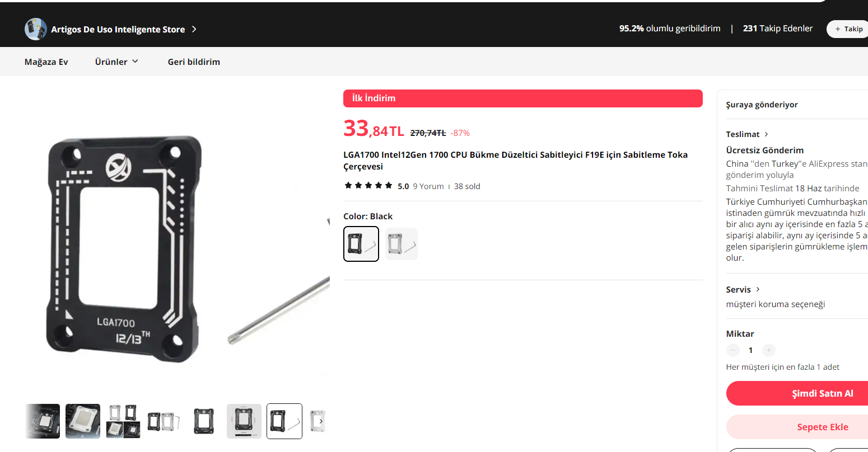Select the Black color variant swatch
This screenshot has height=452, width=868.
point(361,244)
